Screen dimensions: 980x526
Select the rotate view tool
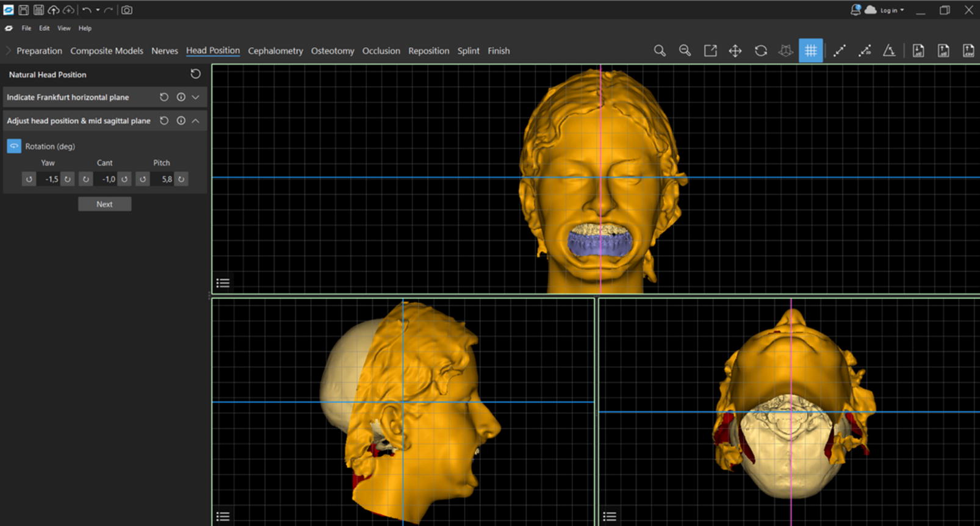(x=760, y=51)
